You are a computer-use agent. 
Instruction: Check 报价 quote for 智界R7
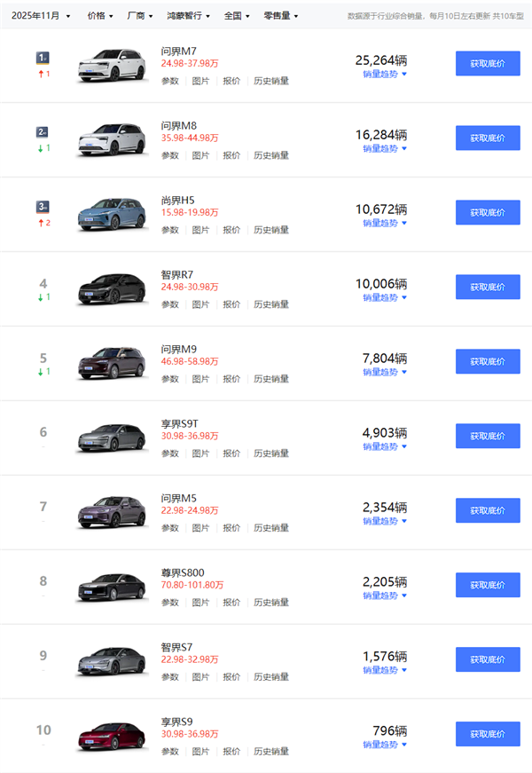[x=231, y=304]
